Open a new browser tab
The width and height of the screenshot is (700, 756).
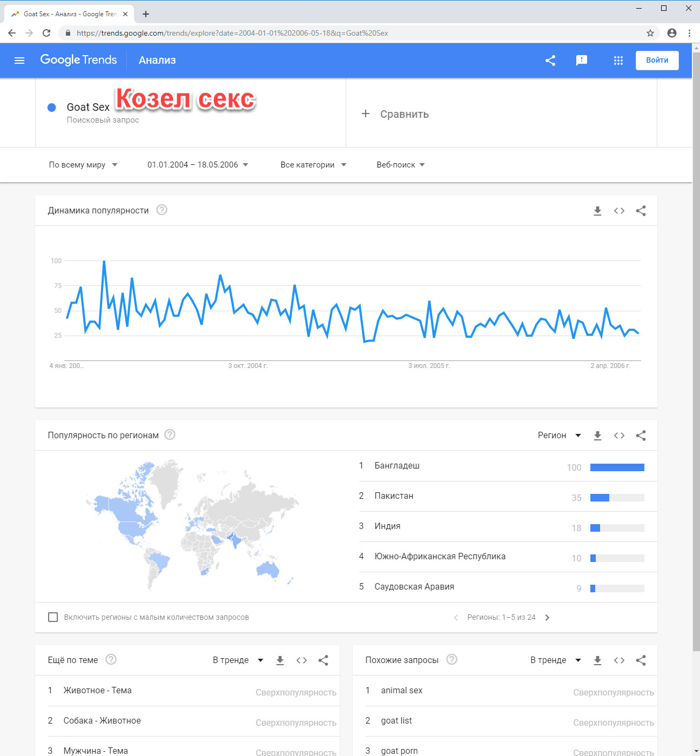(x=146, y=14)
